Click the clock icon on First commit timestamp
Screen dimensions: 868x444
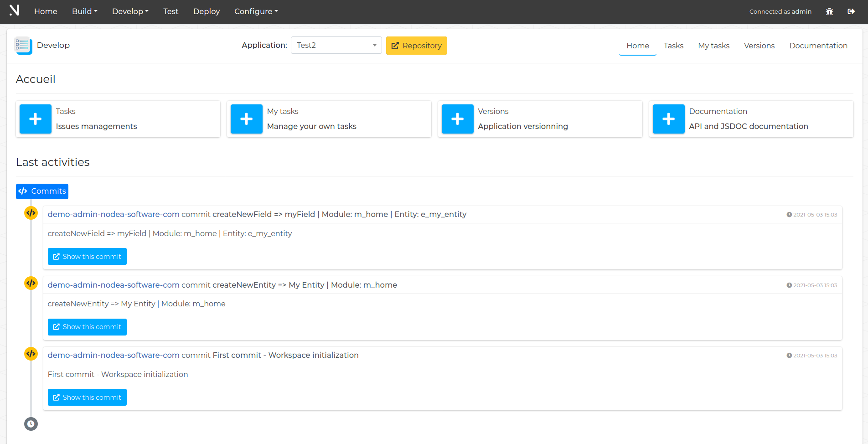789,356
